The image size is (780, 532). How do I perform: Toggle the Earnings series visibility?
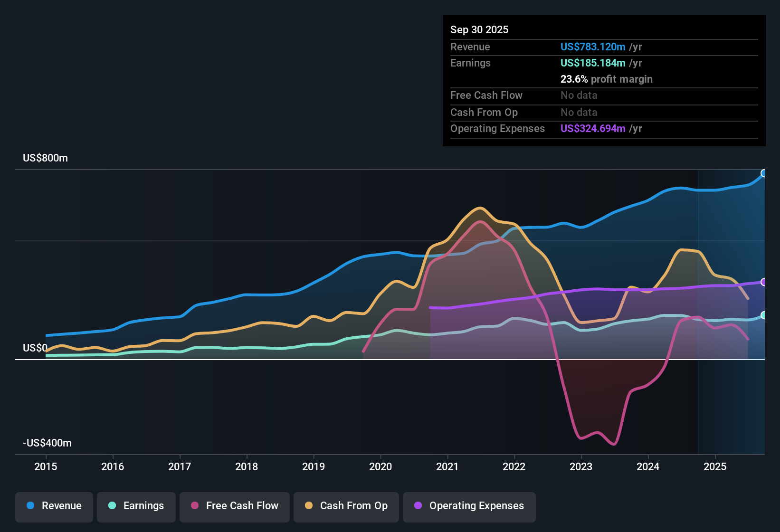tap(136, 506)
